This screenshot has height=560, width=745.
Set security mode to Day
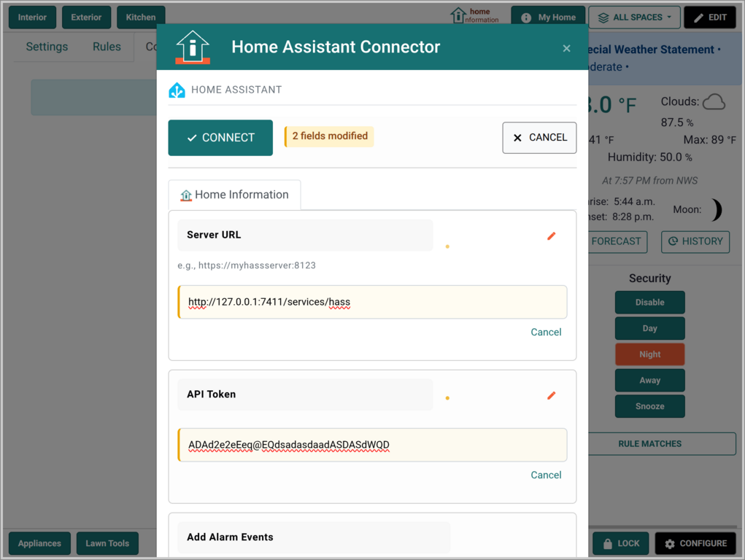pyautogui.click(x=650, y=329)
